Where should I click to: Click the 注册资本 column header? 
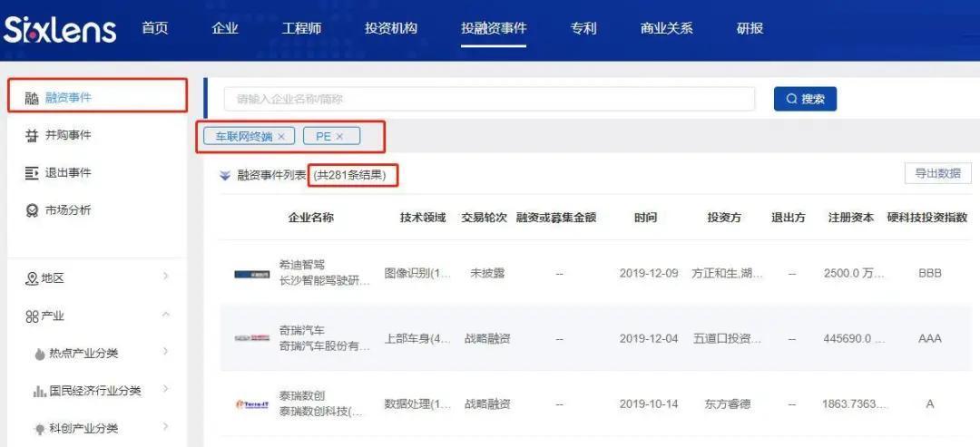[x=851, y=218]
